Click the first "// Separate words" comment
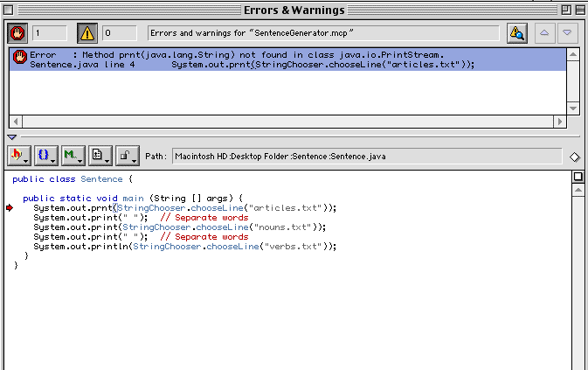 [204, 218]
